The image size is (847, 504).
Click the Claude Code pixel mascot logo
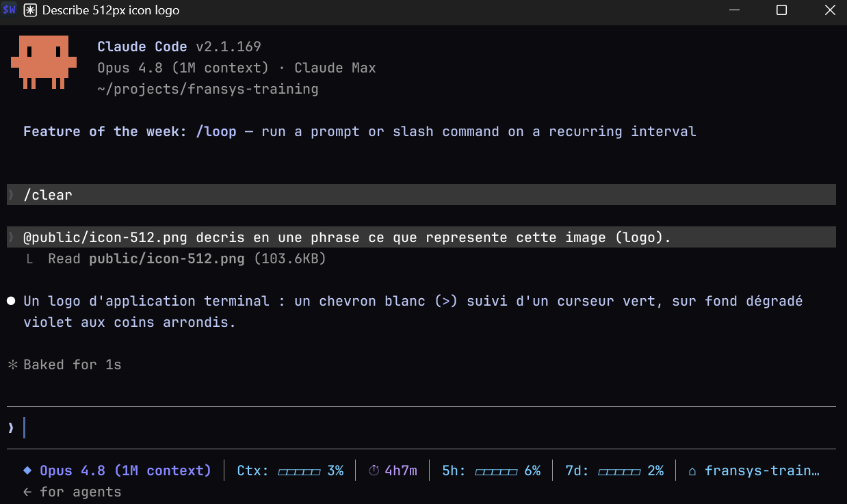coord(43,62)
